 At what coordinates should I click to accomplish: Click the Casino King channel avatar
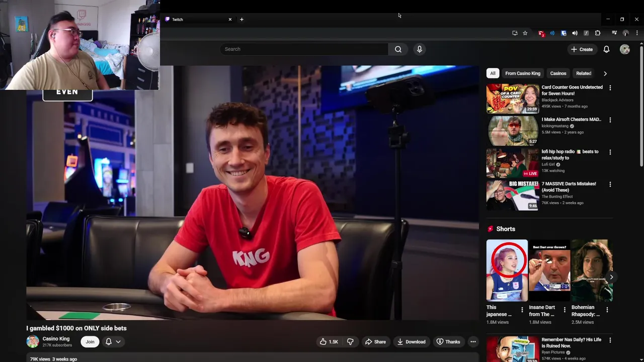click(33, 342)
